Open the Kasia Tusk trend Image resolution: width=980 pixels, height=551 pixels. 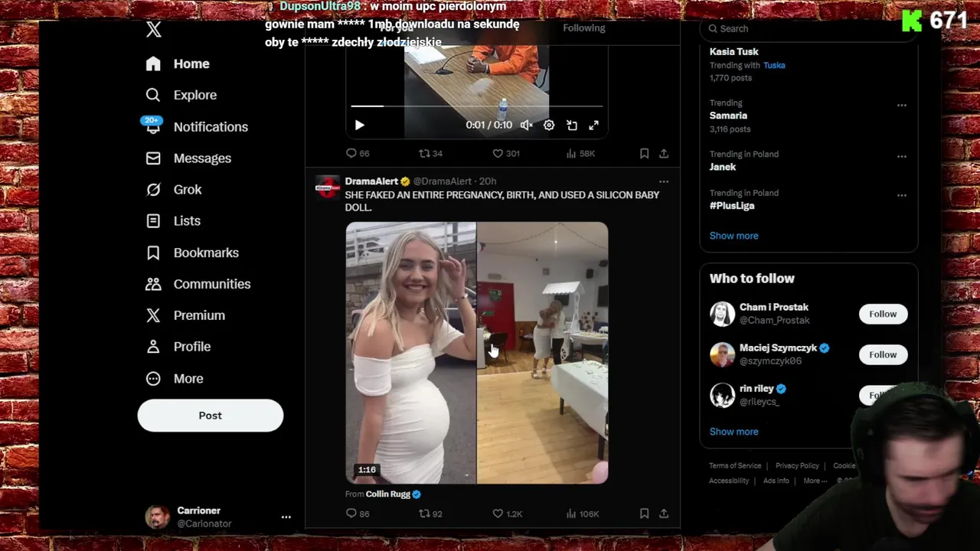click(x=734, y=51)
